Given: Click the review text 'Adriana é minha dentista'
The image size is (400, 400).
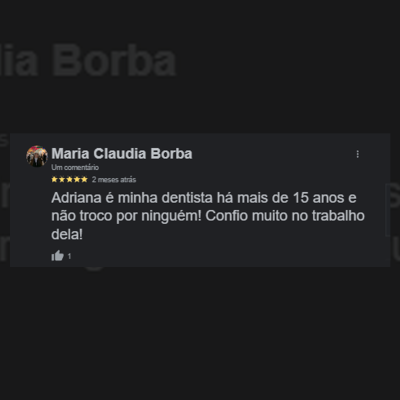Looking at the screenshot, I should tap(132, 198).
